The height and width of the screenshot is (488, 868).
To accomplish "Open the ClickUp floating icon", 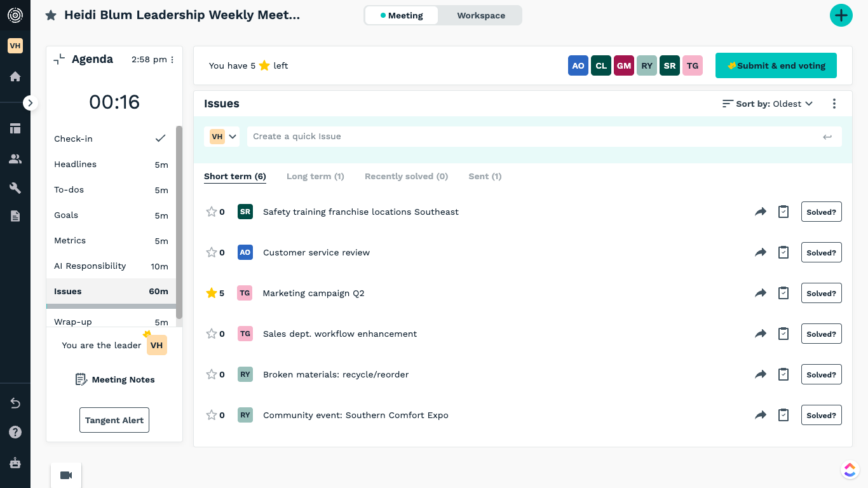I will click(x=850, y=470).
